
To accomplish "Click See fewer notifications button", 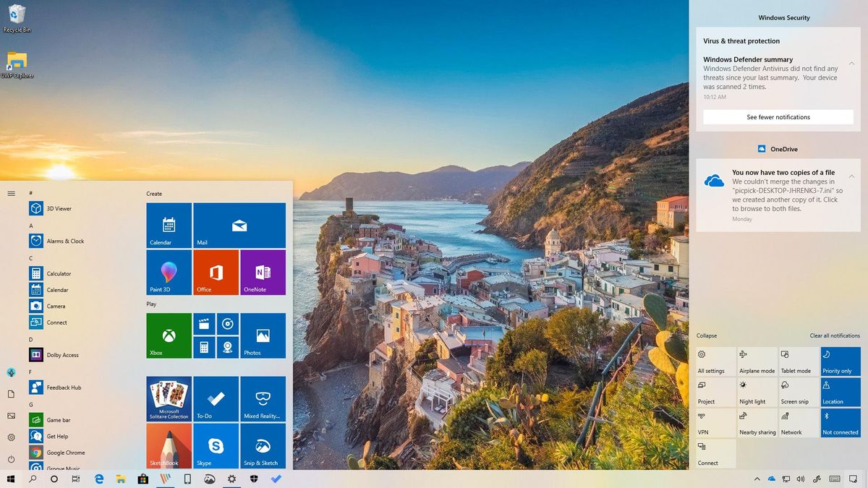I will point(778,117).
